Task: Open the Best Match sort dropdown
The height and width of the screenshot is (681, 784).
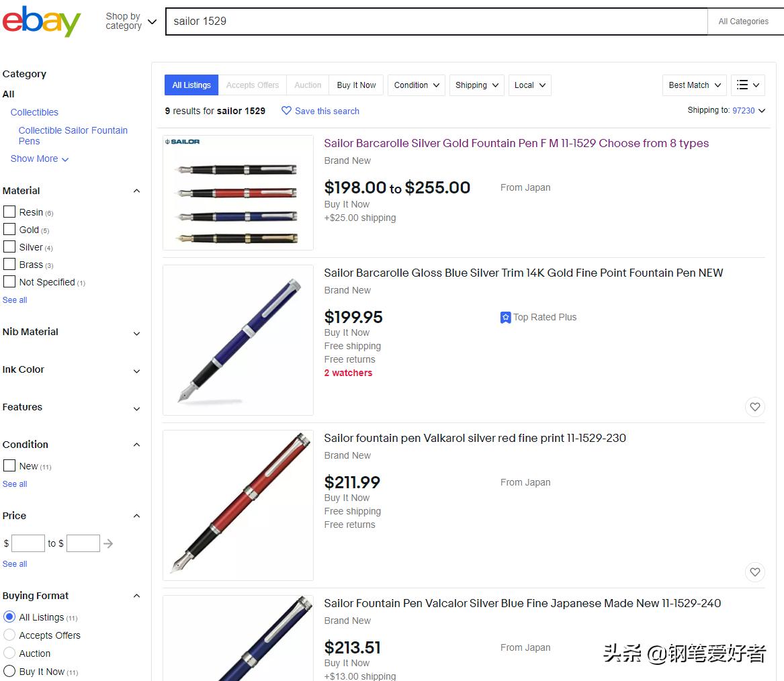Action: point(694,85)
